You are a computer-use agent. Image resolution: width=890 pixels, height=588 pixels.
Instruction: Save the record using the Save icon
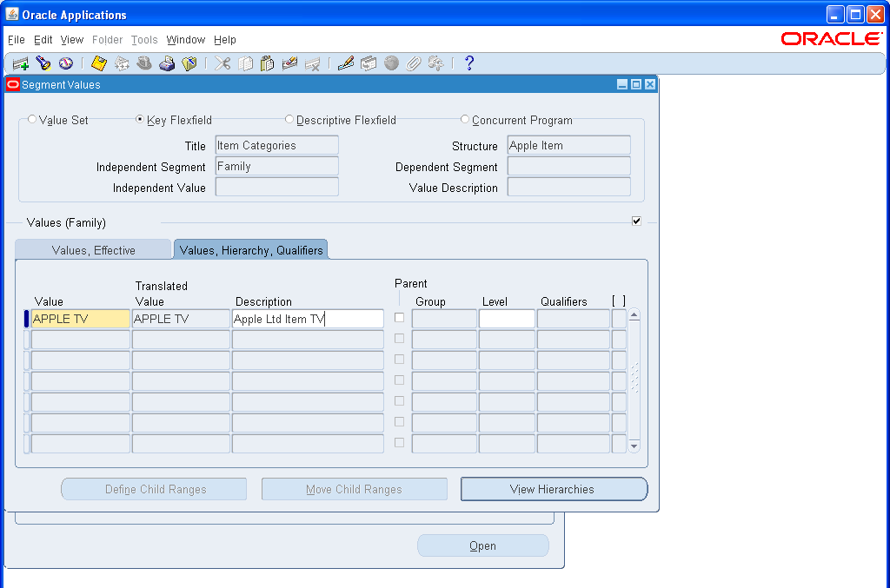tap(98, 63)
